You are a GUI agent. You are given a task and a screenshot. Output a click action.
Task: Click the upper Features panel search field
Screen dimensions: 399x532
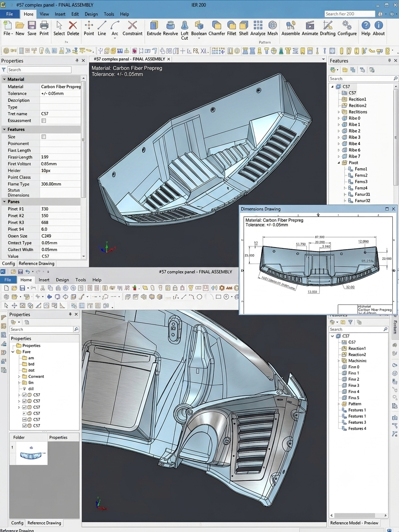tap(363, 79)
